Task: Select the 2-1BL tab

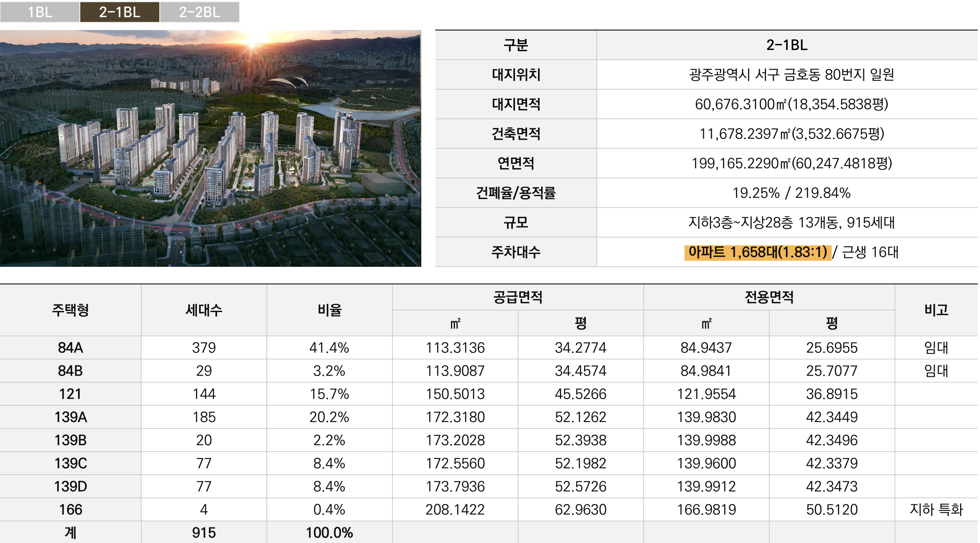Action: (x=119, y=12)
